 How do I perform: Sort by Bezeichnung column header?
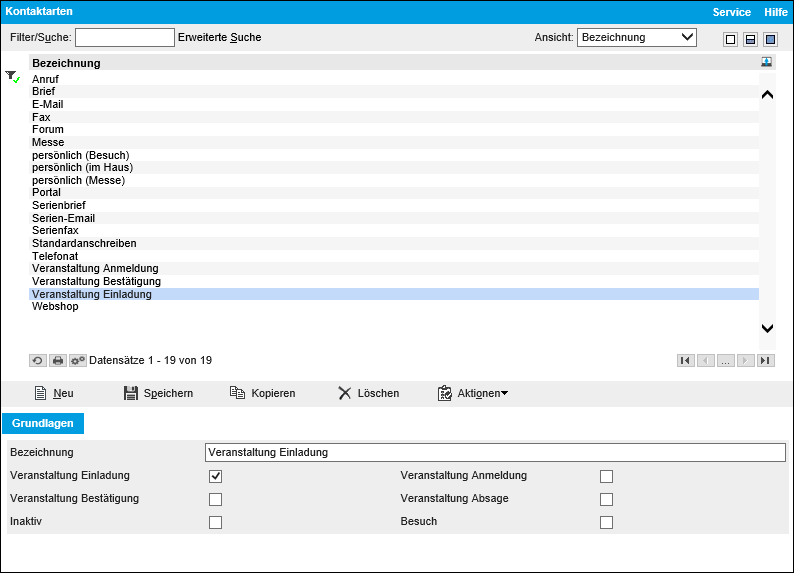66,63
